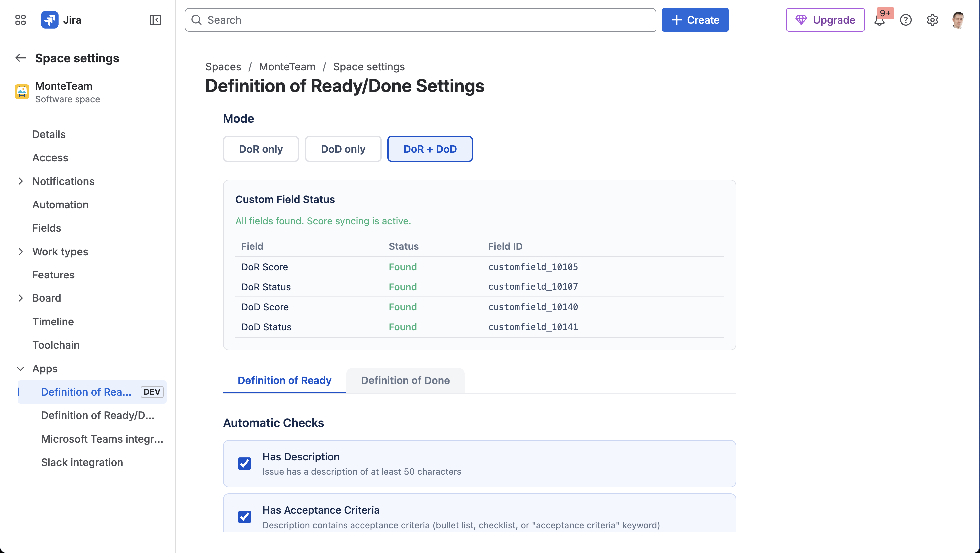Open Features in the sidebar
The width and height of the screenshot is (980, 553).
[53, 275]
